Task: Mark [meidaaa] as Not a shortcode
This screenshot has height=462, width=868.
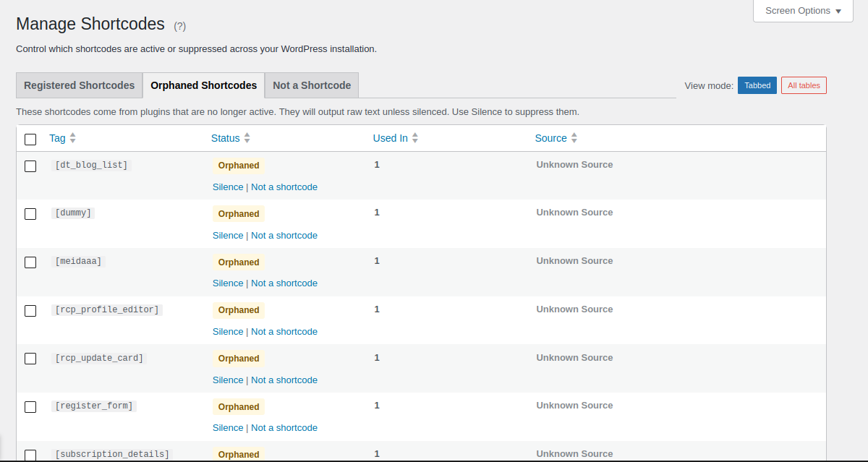Action: click(x=284, y=283)
